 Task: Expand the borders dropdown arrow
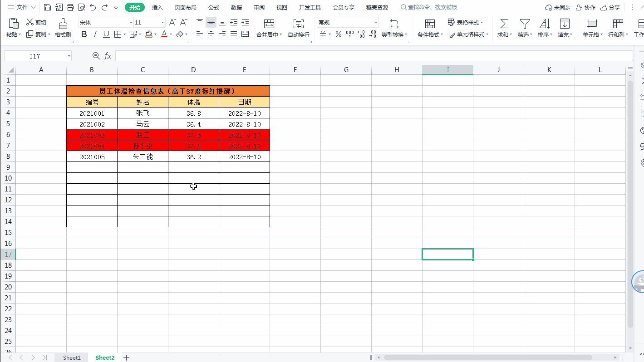point(125,34)
